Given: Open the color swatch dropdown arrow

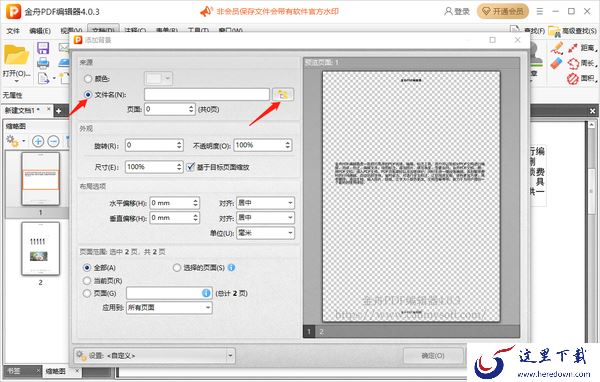Looking at the screenshot, I should (x=167, y=78).
